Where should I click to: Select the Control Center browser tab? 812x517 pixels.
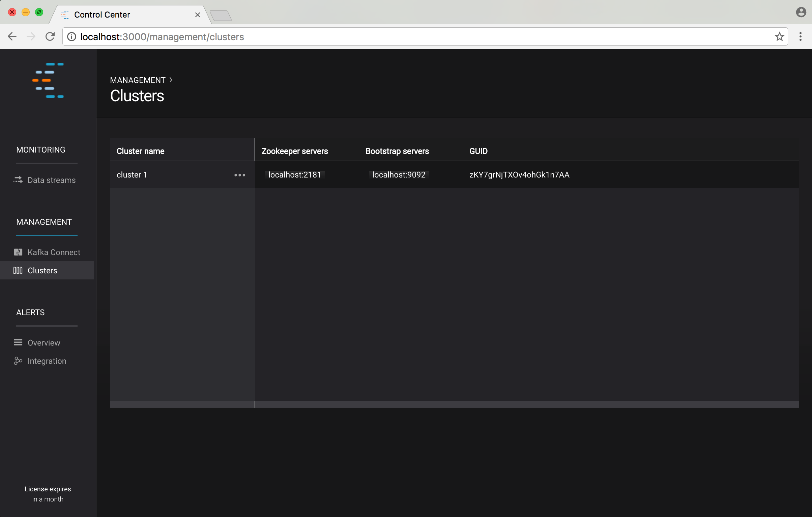(x=102, y=15)
